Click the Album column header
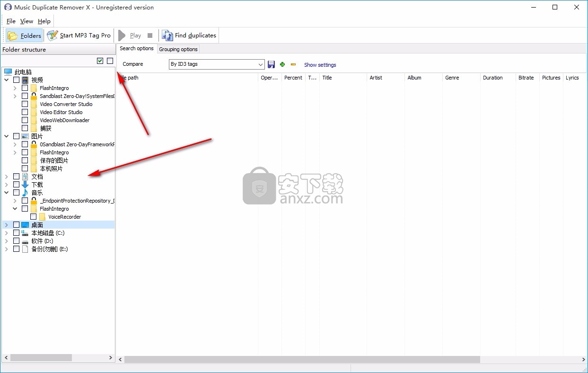The height and width of the screenshot is (373, 588). [423, 78]
